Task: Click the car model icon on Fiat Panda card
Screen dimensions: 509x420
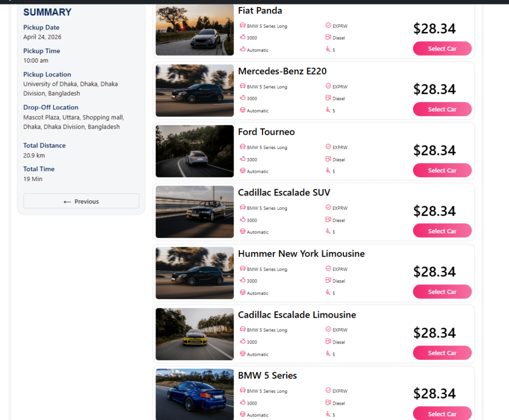Action: [x=243, y=25]
